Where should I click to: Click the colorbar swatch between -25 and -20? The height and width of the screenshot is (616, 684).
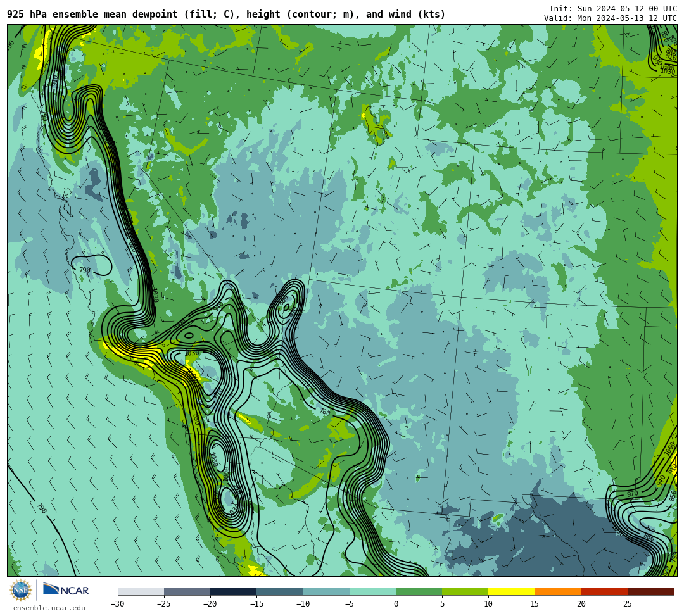pyautogui.click(x=187, y=591)
